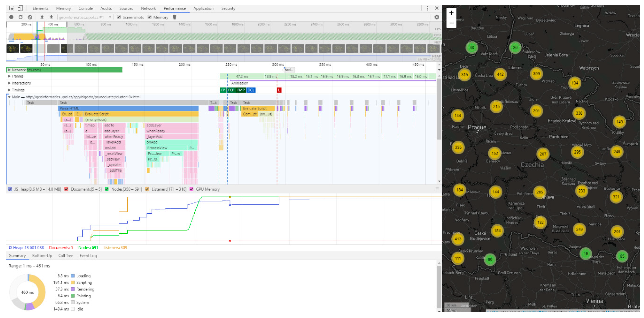
Task: Click the inspect element picker icon
Action: click(11, 8)
